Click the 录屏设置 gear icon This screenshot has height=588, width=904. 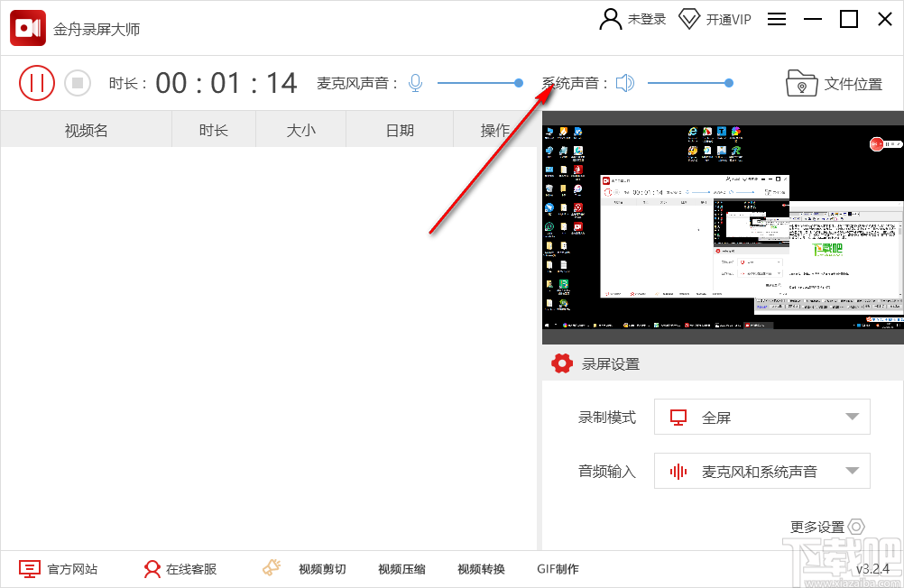point(562,363)
